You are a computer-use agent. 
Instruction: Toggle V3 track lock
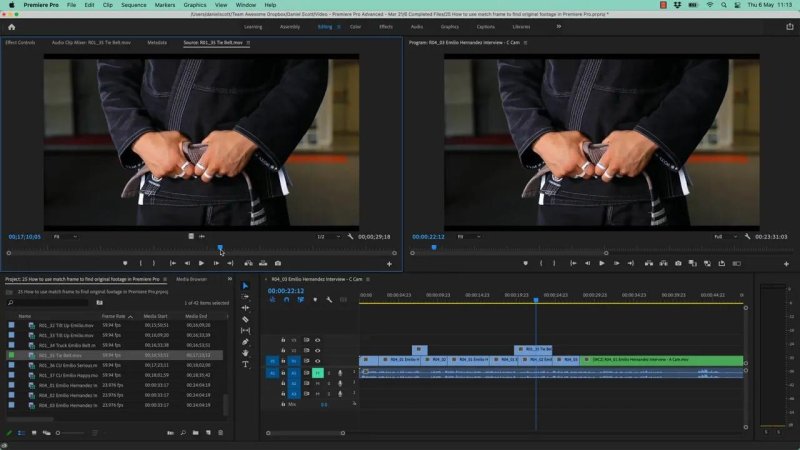[x=283, y=340]
